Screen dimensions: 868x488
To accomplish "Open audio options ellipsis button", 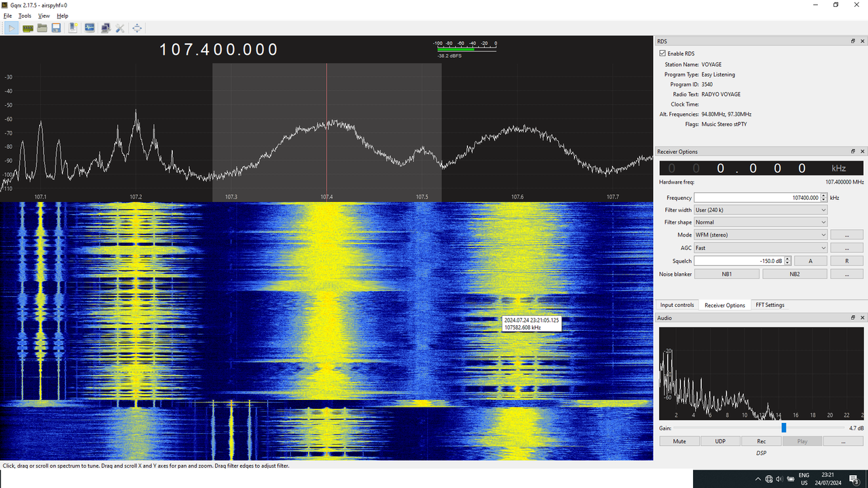I will [x=844, y=441].
